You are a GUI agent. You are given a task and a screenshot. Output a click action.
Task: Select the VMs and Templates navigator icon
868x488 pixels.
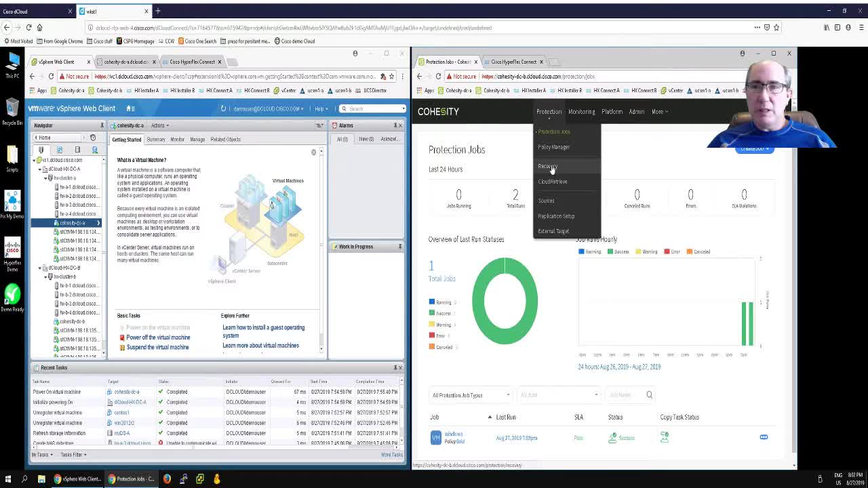click(x=59, y=150)
